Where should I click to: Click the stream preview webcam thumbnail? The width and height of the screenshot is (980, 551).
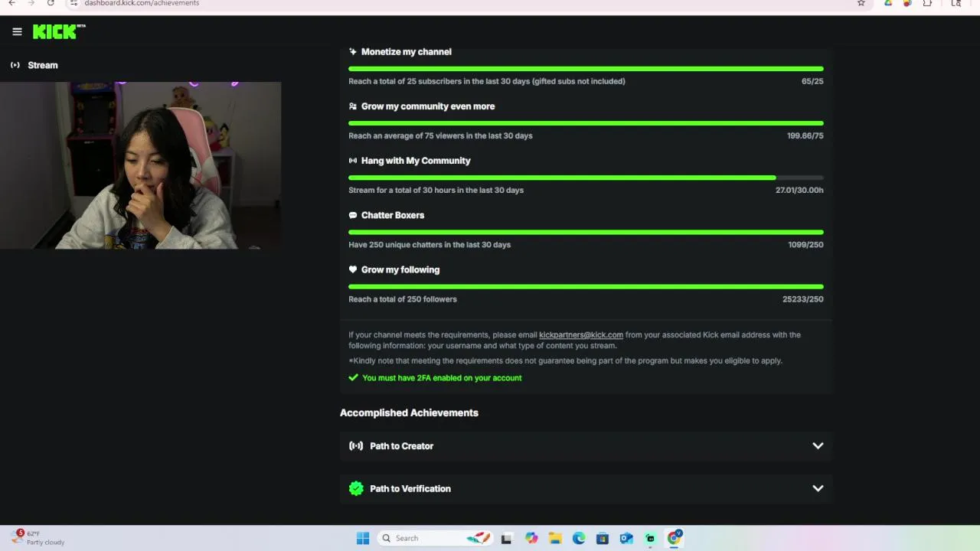click(x=141, y=165)
